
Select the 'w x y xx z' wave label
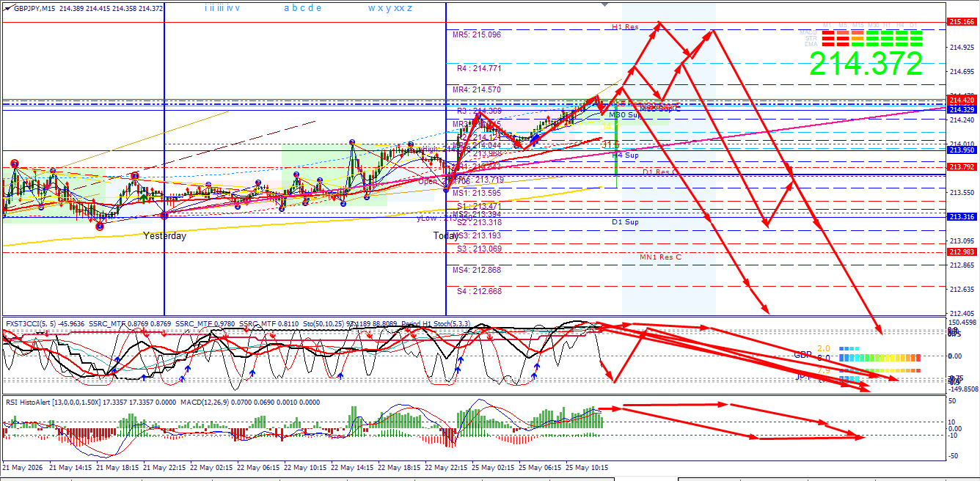[390, 8]
